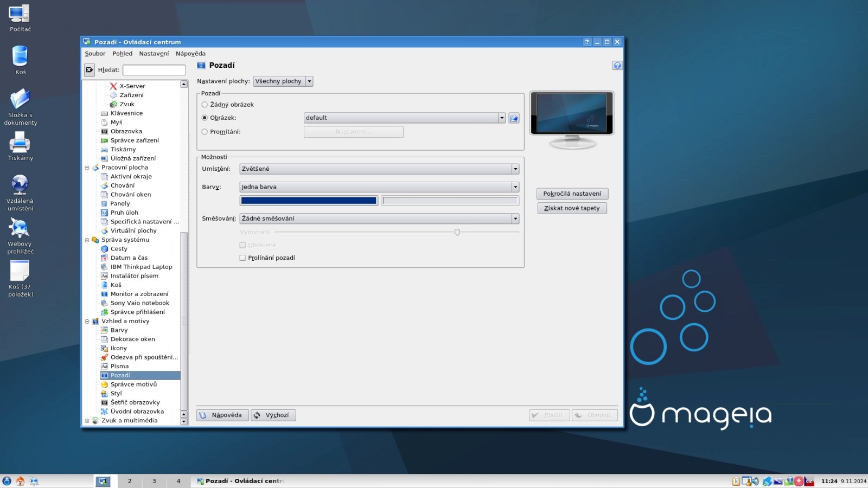Viewport: 868px width, 488px height.
Task: Click the blue primary color swatch
Action: pyautogui.click(x=309, y=201)
